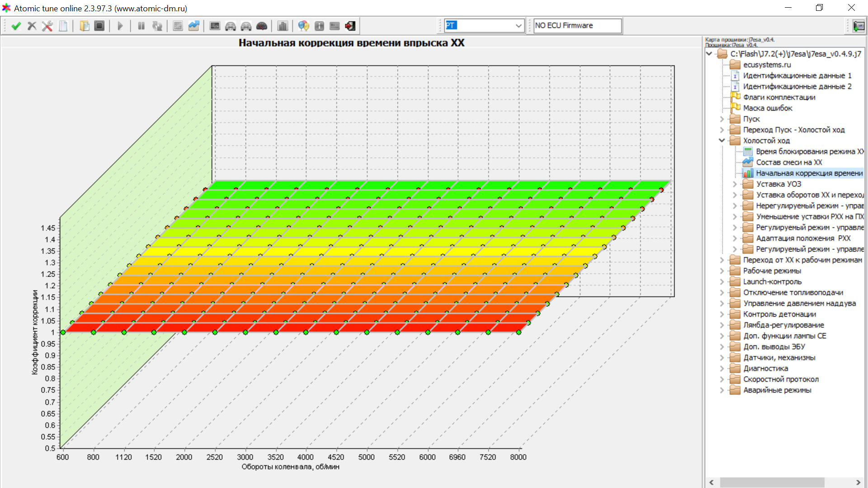Select Начальная коррекция времени item

coord(809,173)
